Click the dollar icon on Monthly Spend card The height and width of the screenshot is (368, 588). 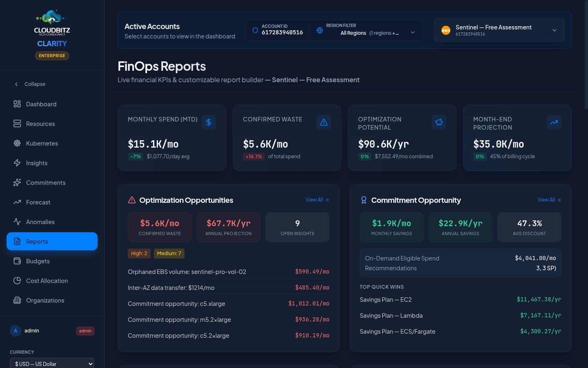pyautogui.click(x=209, y=122)
